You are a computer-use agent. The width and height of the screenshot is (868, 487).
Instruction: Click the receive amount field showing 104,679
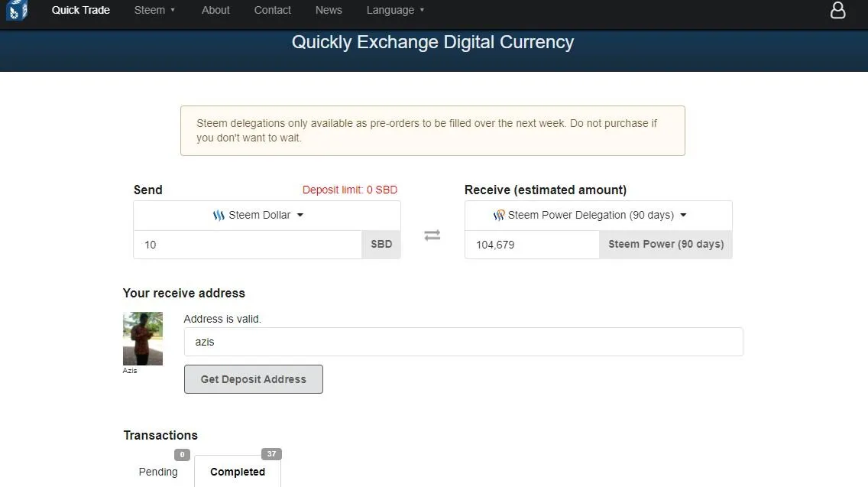click(x=532, y=245)
